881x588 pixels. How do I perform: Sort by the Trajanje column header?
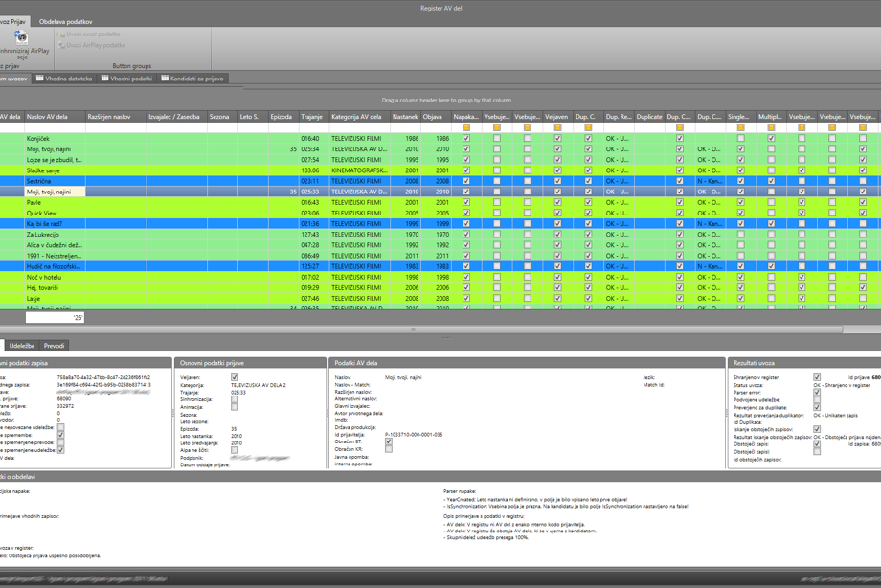tap(313, 117)
